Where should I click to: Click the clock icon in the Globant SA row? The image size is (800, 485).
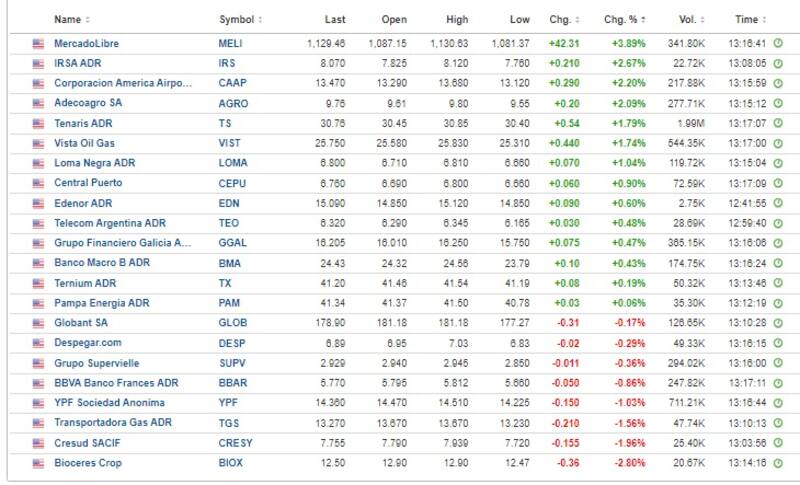click(778, 323)
